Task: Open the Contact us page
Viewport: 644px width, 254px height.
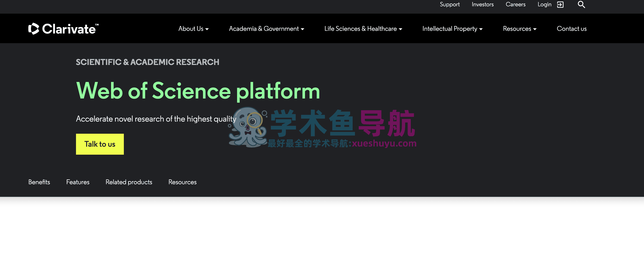Action: (572, 29)
